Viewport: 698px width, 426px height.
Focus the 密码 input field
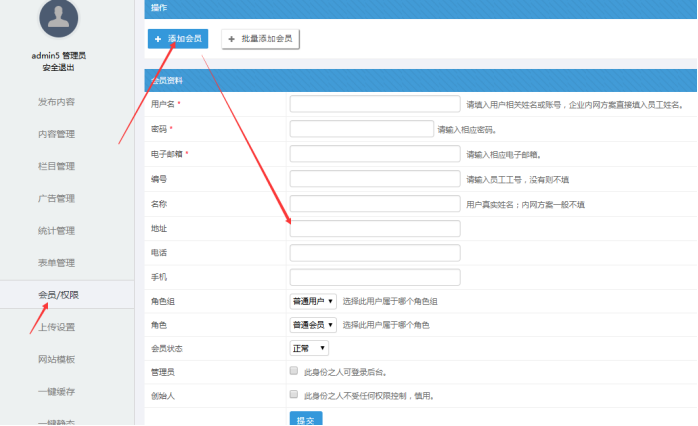click(361, 128)
